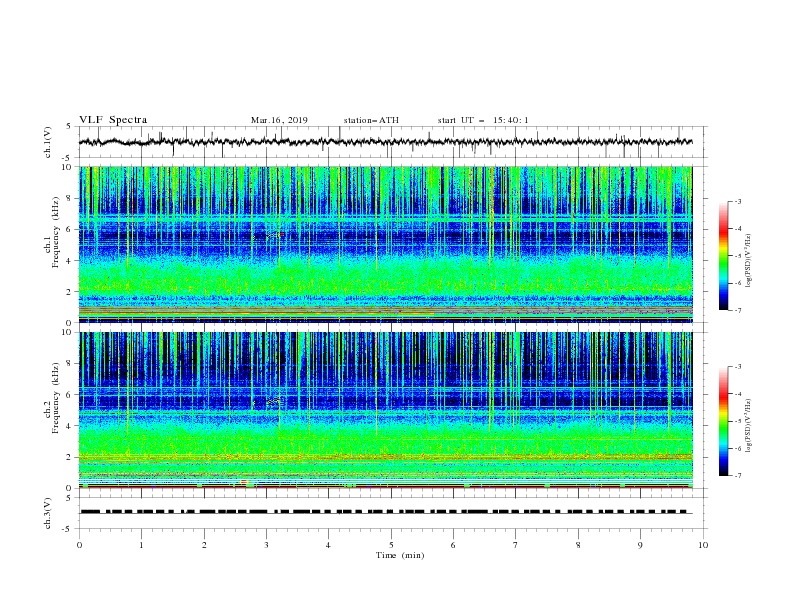Screen dimensions: 792x612
Task: Click the ch.2 frequency spectrogram panel
Action: (x=386, y=410)
